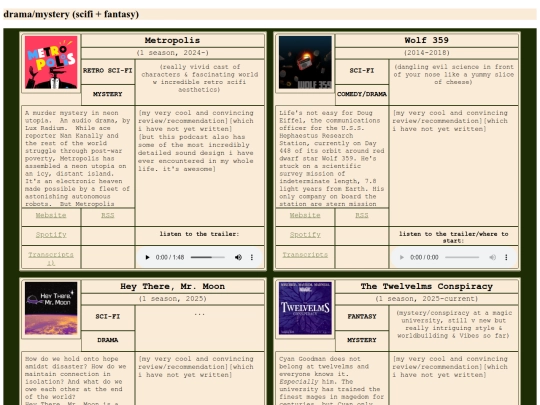Click the '(1 season, 2024-)' text

(x=172, y=53)
